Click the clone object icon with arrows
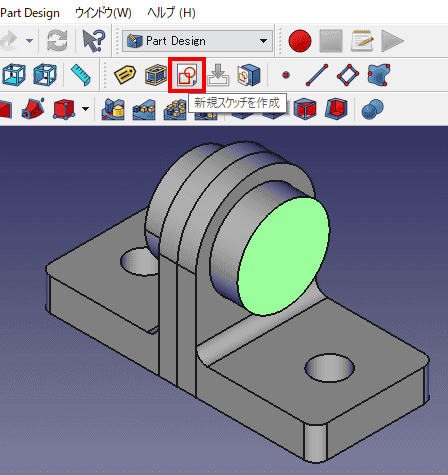The width and height of the screenshot is (448, 475). tap(249, 75)
